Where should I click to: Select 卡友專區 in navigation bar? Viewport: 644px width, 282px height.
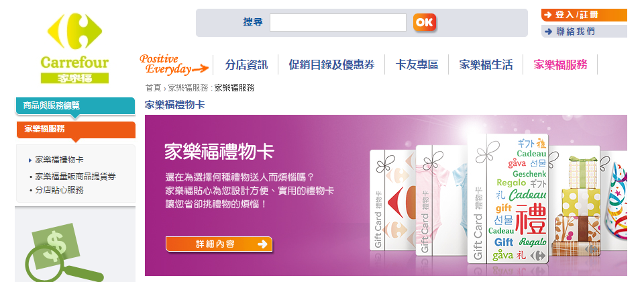(x=417, y=64)
